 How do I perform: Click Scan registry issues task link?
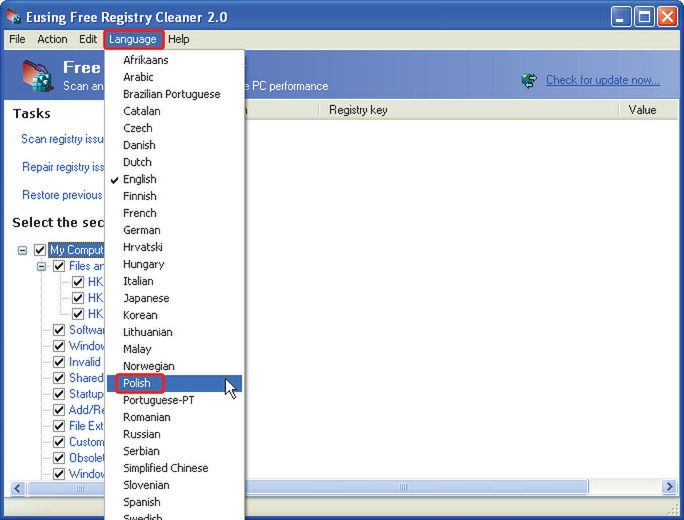[62, 139]
